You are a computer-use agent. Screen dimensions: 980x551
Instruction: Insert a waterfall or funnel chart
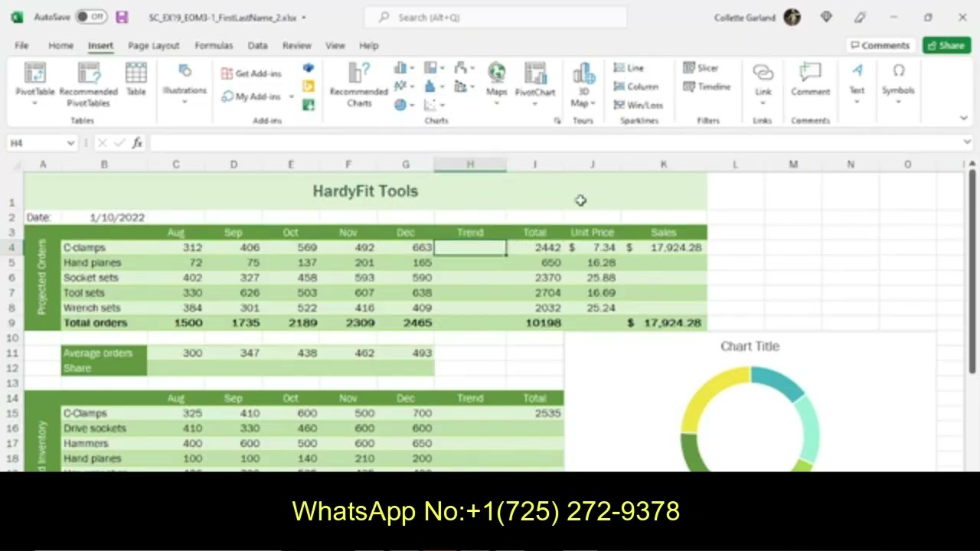[463, 68]
